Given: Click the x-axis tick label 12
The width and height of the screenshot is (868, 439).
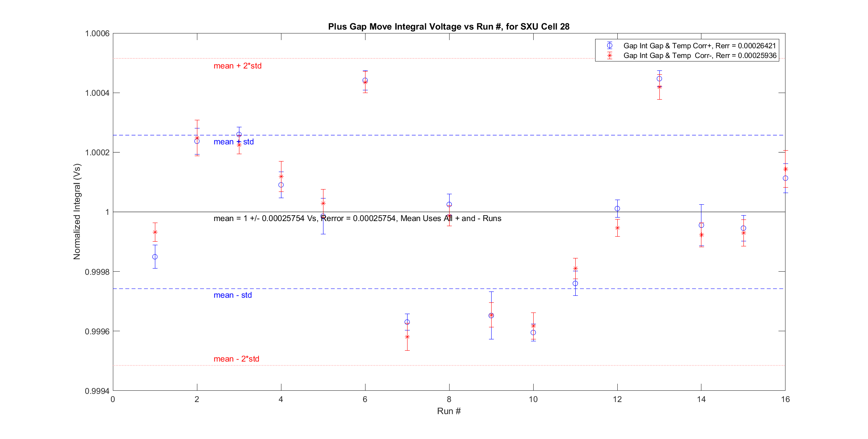Looking at the screenshot, I should click(x=617, y=399).
